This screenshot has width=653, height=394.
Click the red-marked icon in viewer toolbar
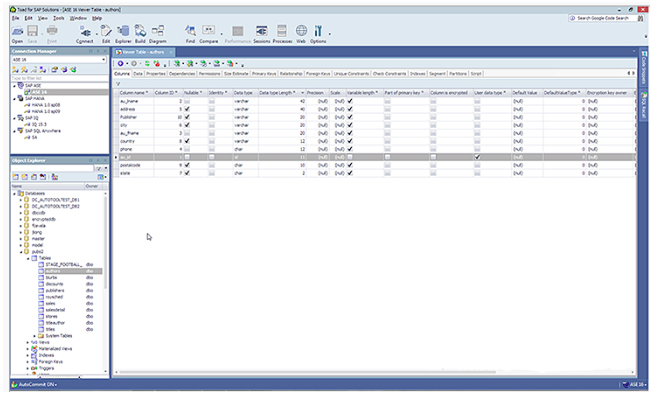coord(157,63)
